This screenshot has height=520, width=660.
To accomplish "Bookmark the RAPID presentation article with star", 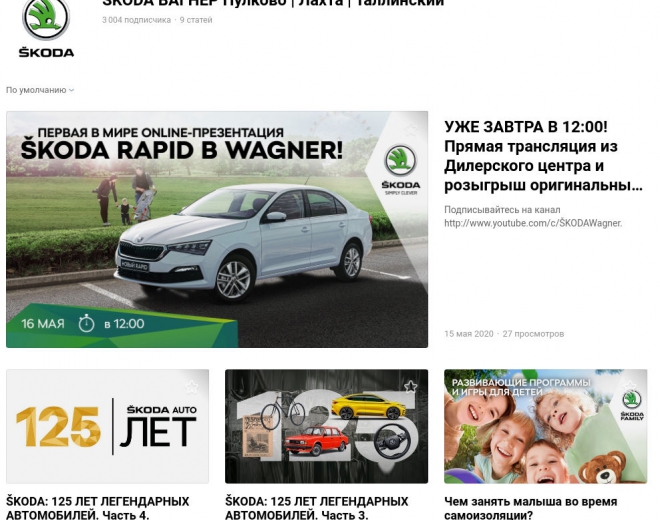I will 410,129.
